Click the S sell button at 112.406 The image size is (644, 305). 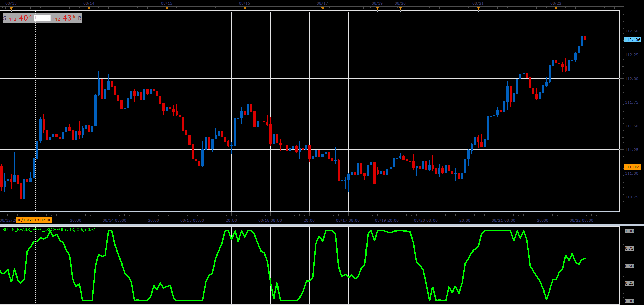pos(18,18)
